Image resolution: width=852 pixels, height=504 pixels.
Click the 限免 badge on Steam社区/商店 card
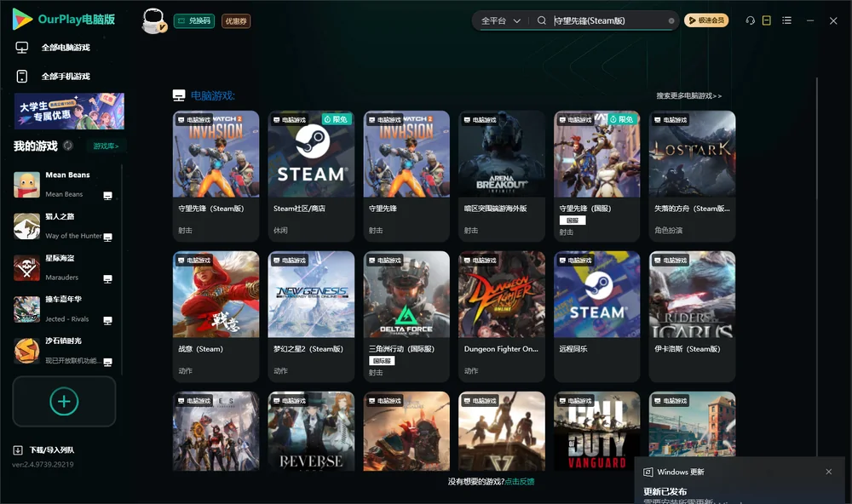tap(336, 119)
